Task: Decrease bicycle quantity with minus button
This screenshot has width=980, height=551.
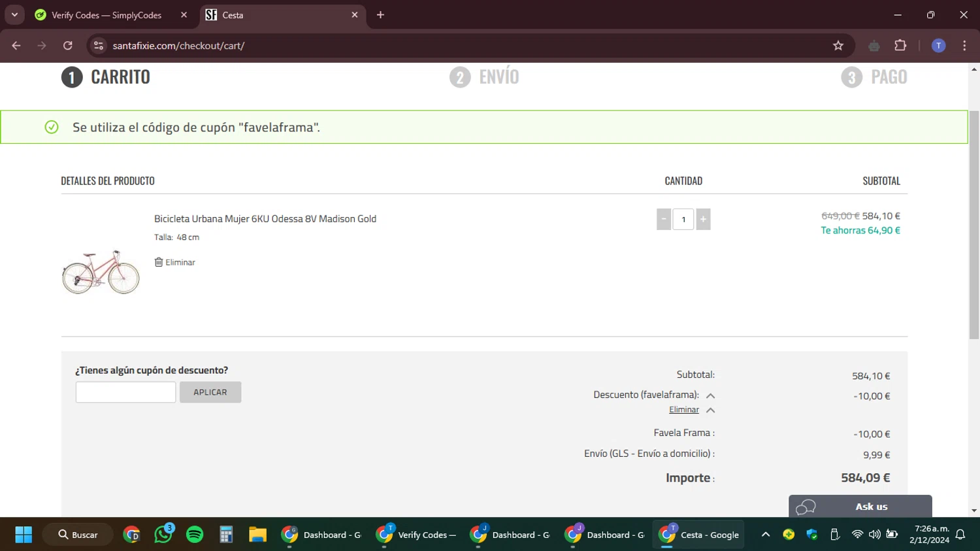Action: pos(664,220)
